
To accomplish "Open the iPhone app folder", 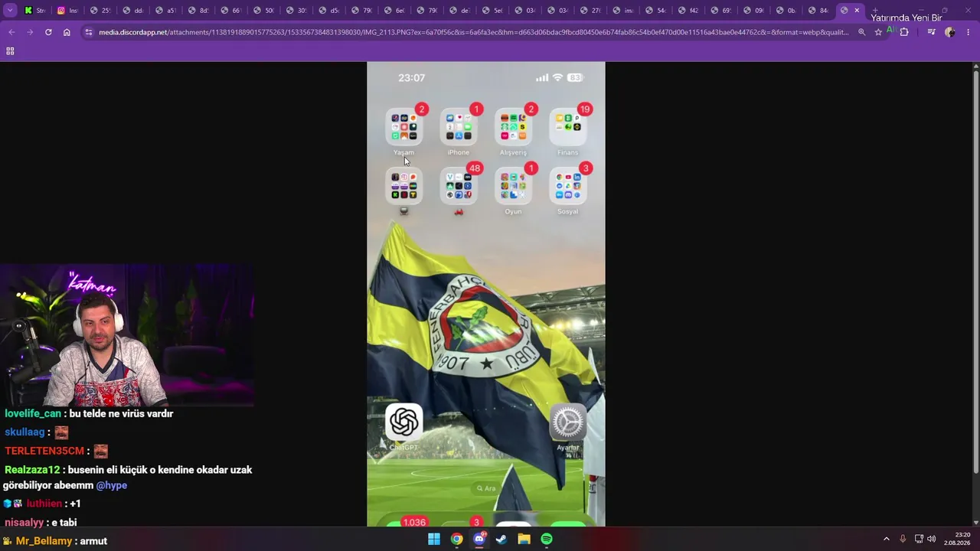I will click(x=459, y=127).
